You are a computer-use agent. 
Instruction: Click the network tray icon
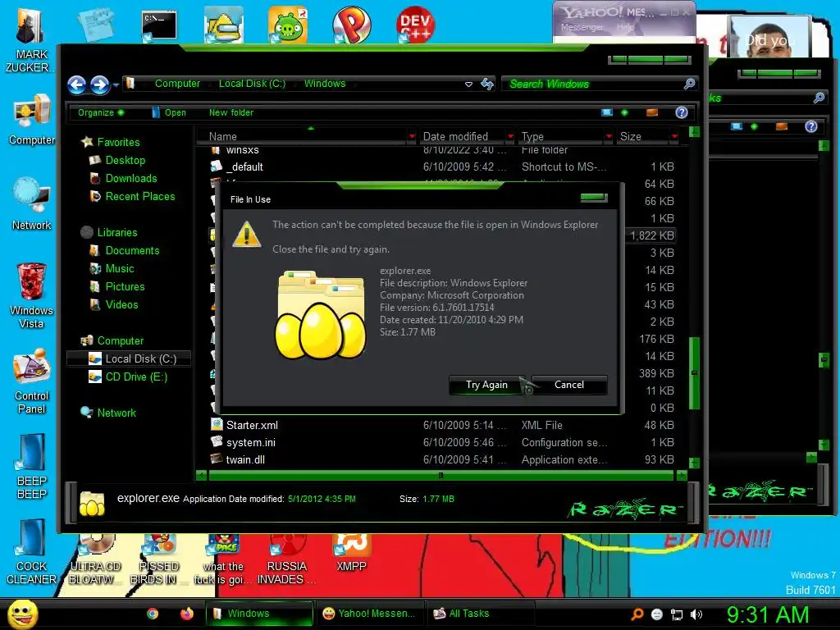(677, 614)
